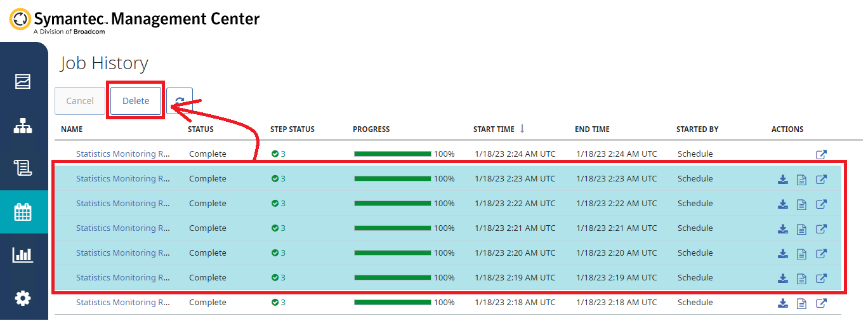Sort by the Name column header
This screenshot has height=328, width=868.
(x=72, y=129)
